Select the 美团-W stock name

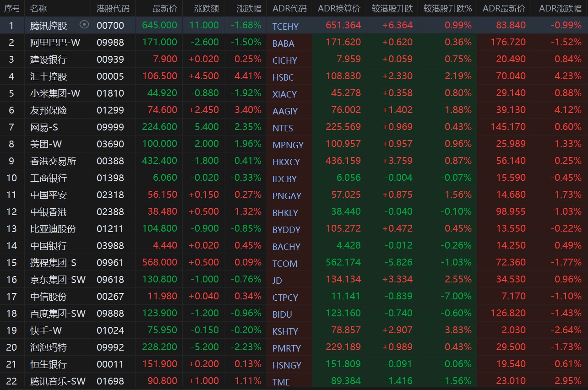[x=46, y=144]
